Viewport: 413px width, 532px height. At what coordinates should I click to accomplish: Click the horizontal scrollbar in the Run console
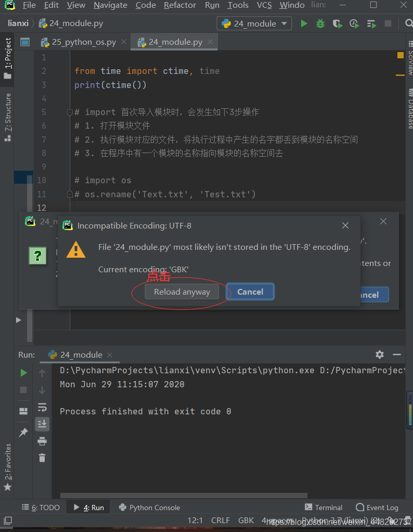pyautogui.click(x=184, y=496)
